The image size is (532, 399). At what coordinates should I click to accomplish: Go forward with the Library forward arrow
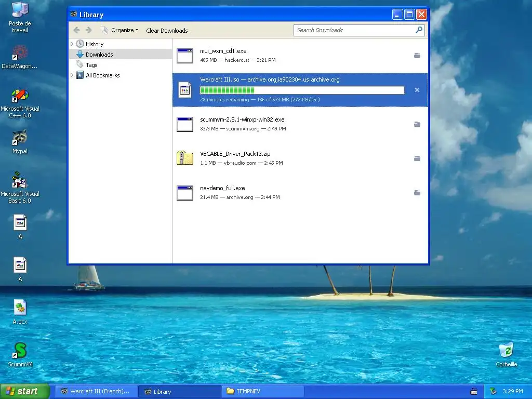tap(88, 30)
